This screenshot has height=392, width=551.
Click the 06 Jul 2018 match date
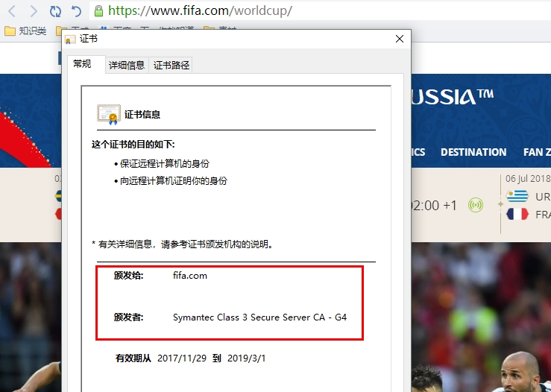(528, 179)
